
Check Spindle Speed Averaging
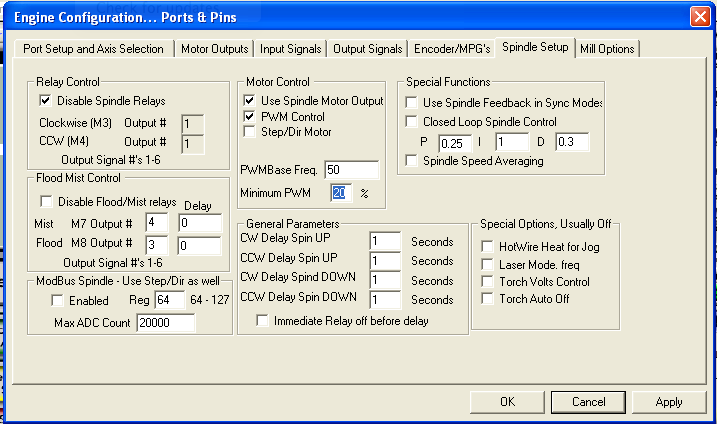411,160
